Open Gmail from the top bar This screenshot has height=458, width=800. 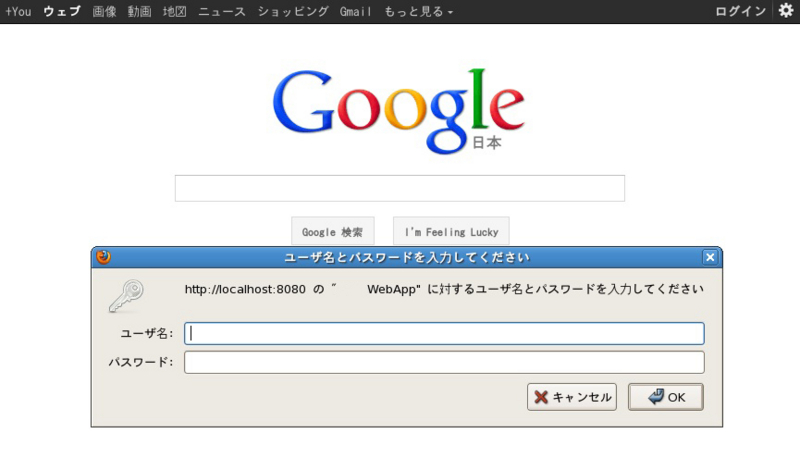point(356,11)
